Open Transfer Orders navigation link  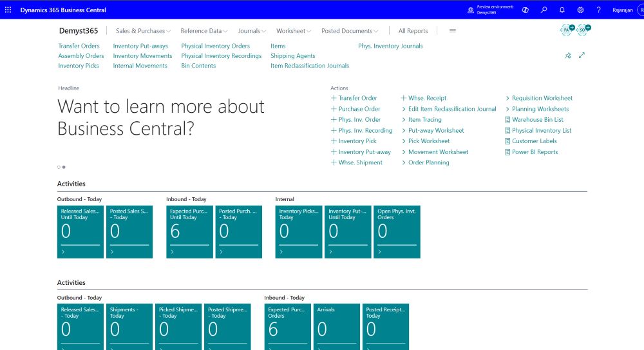coord(79,46)
